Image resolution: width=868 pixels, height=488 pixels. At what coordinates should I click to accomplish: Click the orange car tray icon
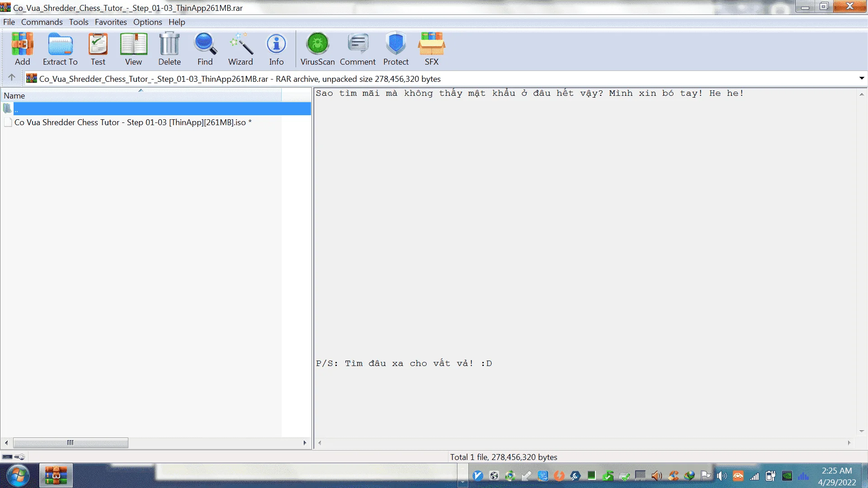pyautogui.click(x=738, y=475)
